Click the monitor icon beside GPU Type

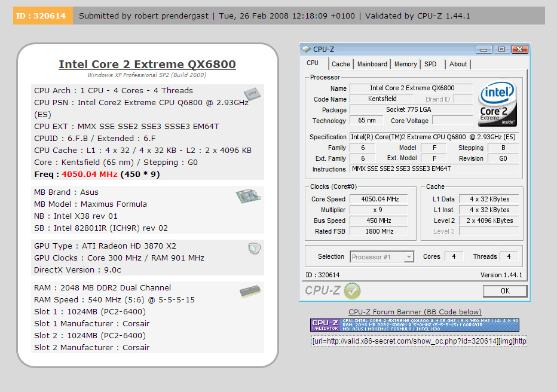point(255,248)
